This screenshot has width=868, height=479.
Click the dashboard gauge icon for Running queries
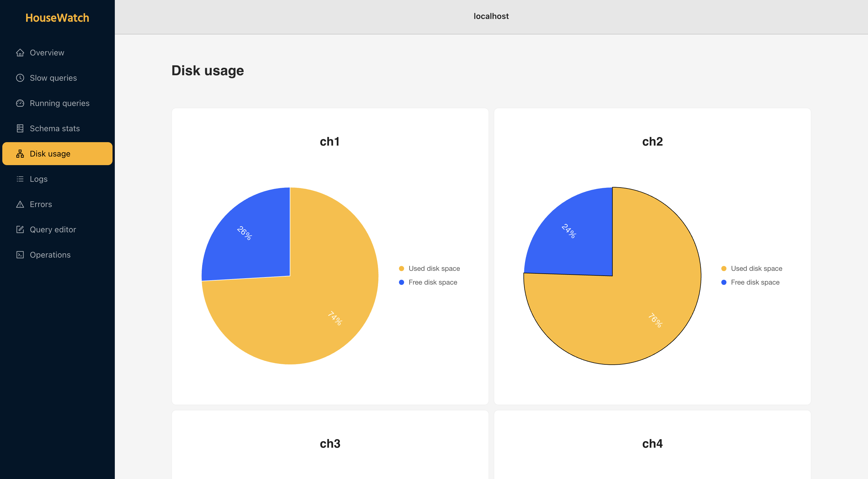coord(20,103)
